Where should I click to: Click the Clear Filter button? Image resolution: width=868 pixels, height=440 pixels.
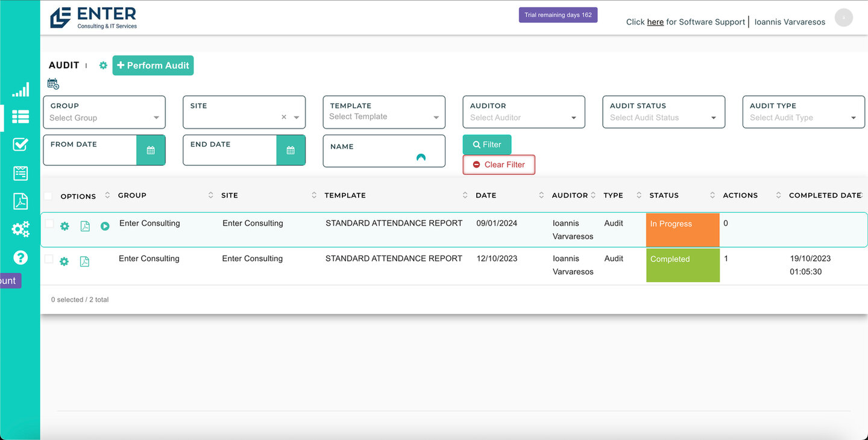pyautogui.click(x=498, y=165)
